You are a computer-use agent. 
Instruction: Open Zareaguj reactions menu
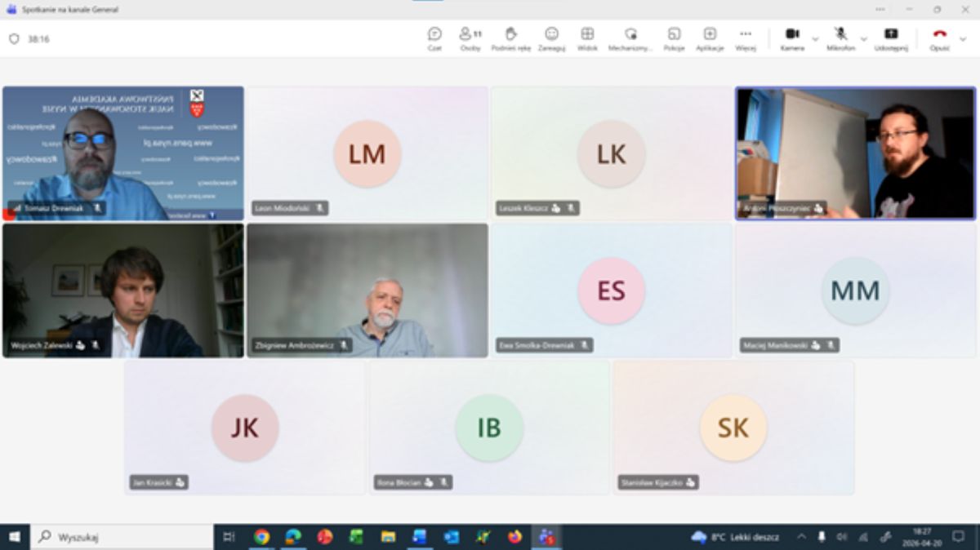click(x=551, y=38)
